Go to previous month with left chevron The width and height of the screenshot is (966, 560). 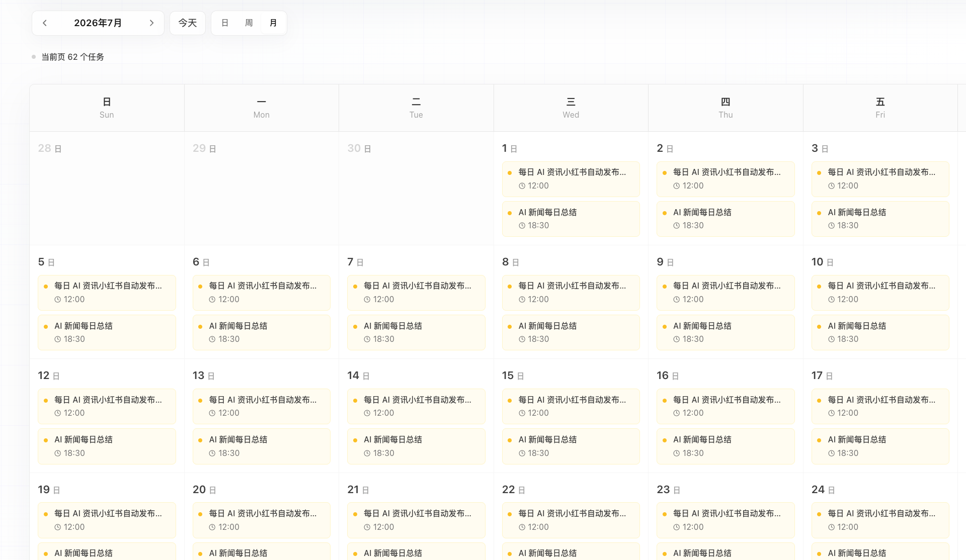45,23
